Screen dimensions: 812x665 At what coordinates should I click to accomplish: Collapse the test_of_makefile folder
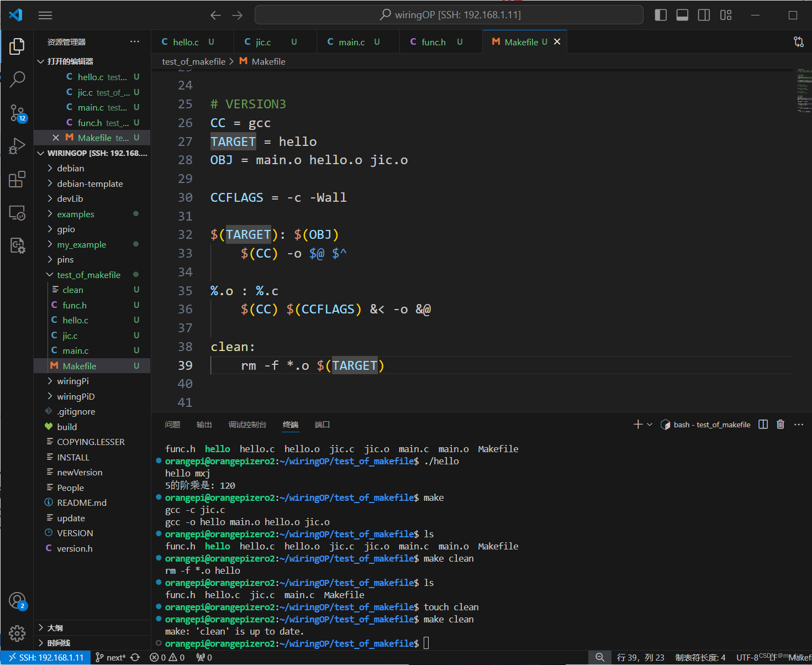coord(92,275)
